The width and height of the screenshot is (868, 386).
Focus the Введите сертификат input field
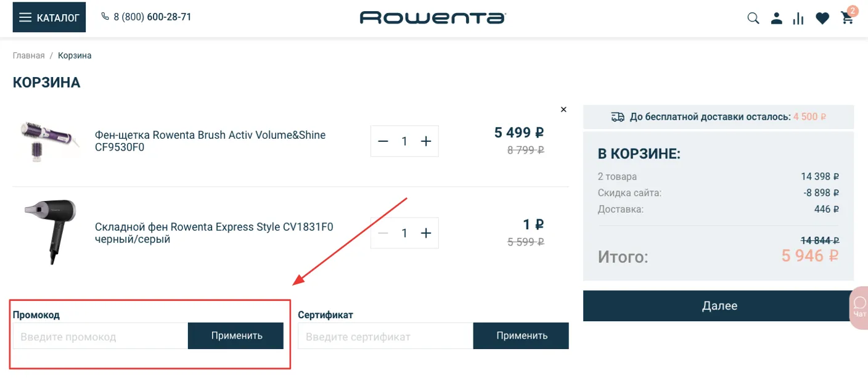385,336
